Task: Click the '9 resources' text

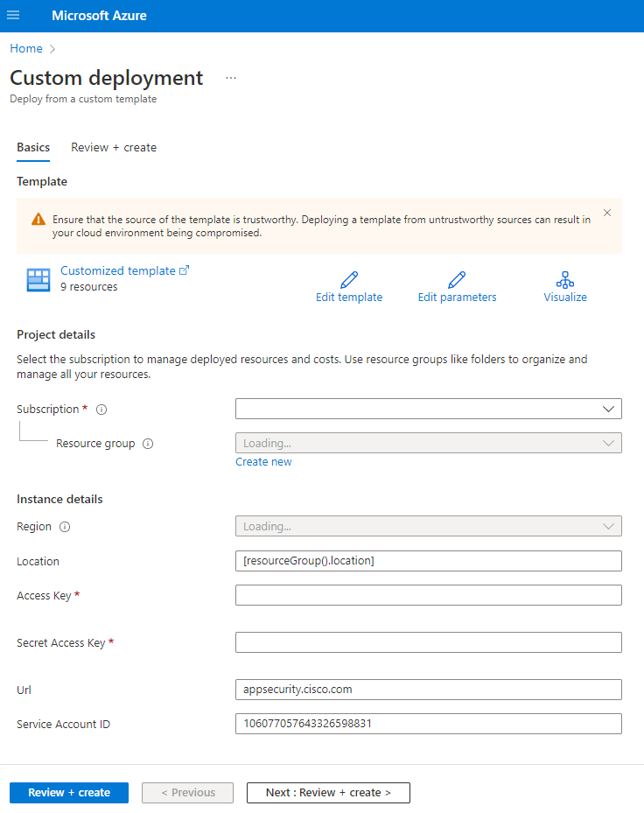Action: (88, 287)
